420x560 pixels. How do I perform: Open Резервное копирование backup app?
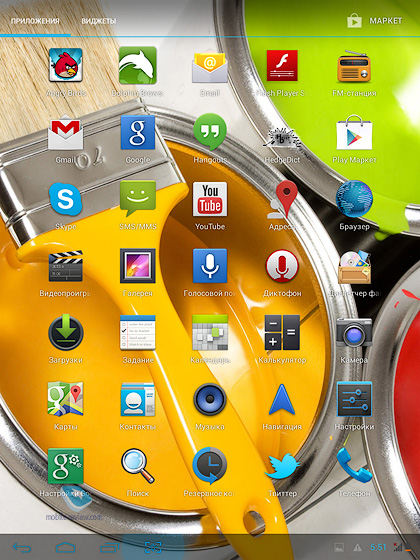(x=210, y=466)
